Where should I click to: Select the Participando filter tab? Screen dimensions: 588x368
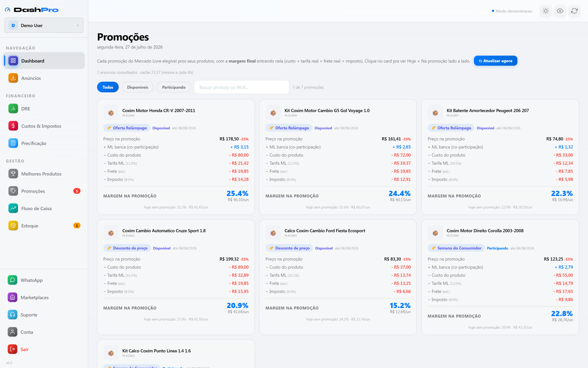(x=174, y=87)
